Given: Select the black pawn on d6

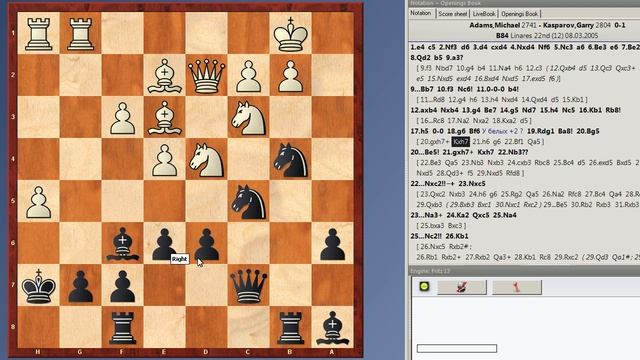Looking at the screenshot, I should 207,244.
